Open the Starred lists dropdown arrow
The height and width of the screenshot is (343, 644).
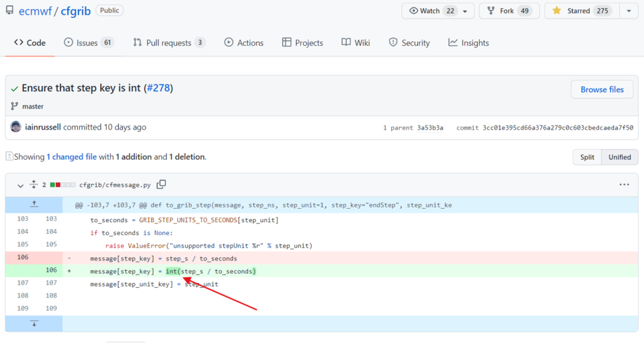[x=629, y=11]
